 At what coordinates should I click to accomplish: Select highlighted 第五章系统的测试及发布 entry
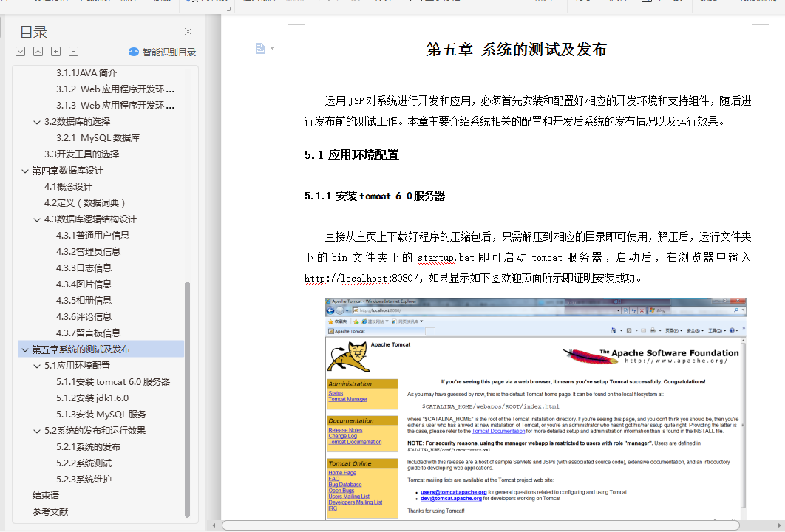[81, 349]
